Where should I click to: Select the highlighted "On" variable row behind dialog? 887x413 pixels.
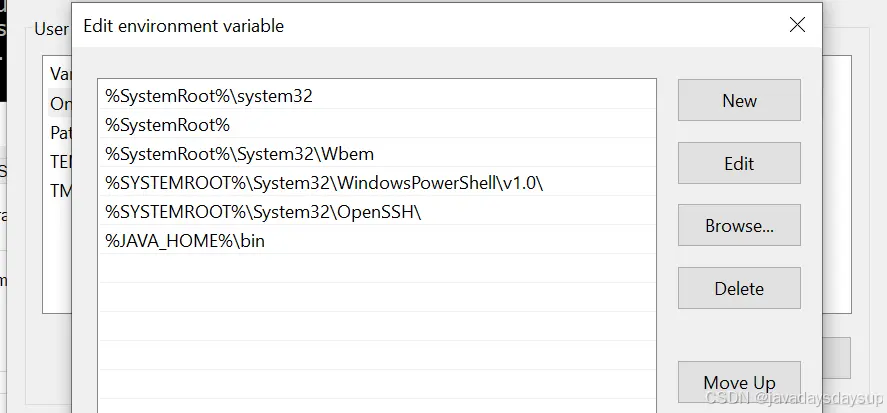[x=60, y=103]
